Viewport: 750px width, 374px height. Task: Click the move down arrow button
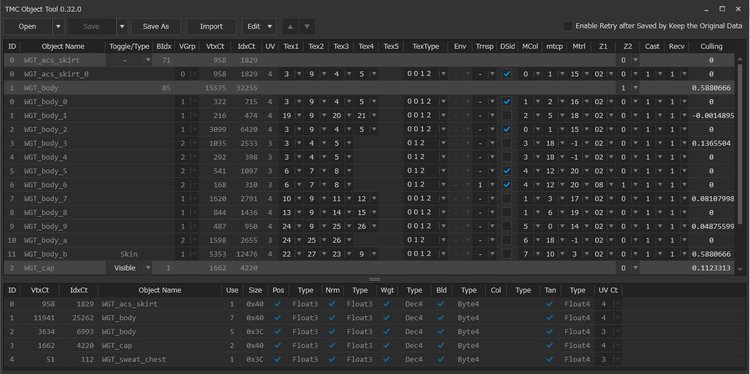pos(307,27)
